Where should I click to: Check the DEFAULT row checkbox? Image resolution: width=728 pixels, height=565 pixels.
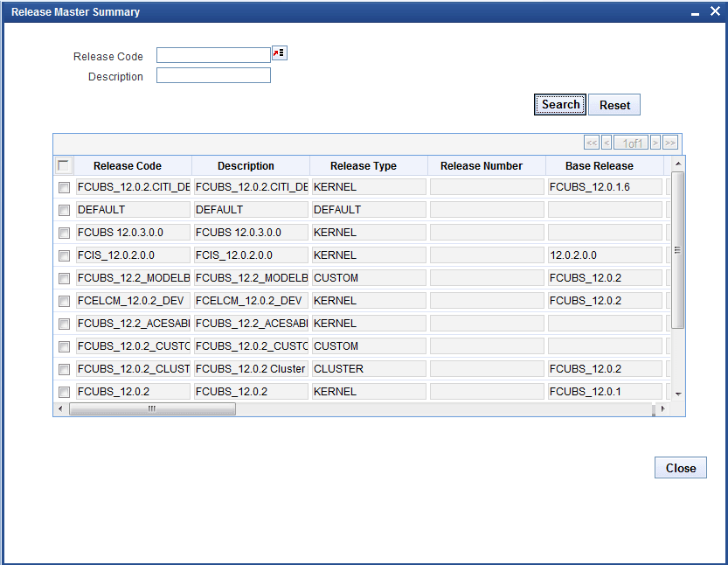pos(64,210)
